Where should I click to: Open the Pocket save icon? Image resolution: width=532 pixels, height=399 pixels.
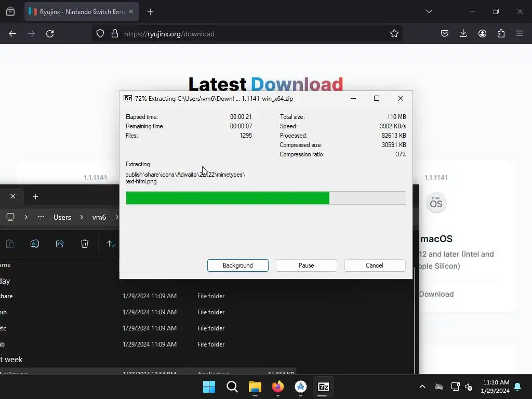click(x=445, y=34)
